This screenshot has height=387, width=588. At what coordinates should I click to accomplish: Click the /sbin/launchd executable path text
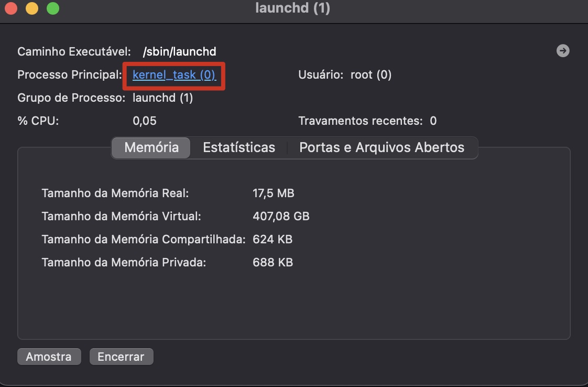[x=179, y=51]
